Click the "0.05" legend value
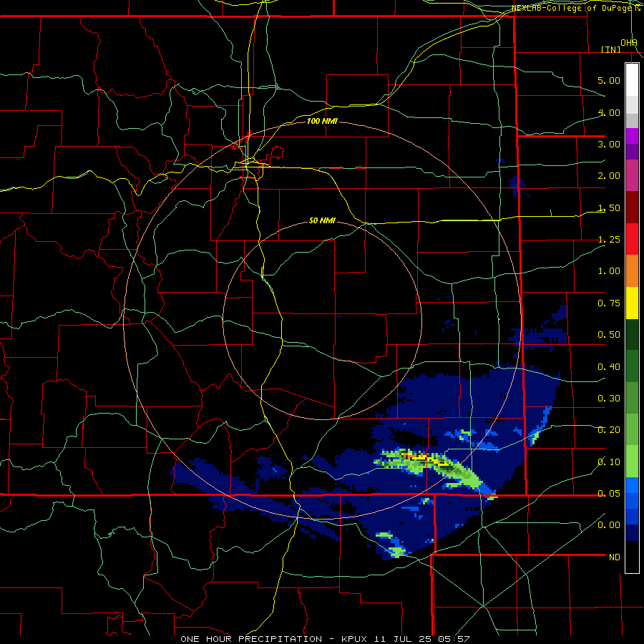644x644 pixels. 609,494
